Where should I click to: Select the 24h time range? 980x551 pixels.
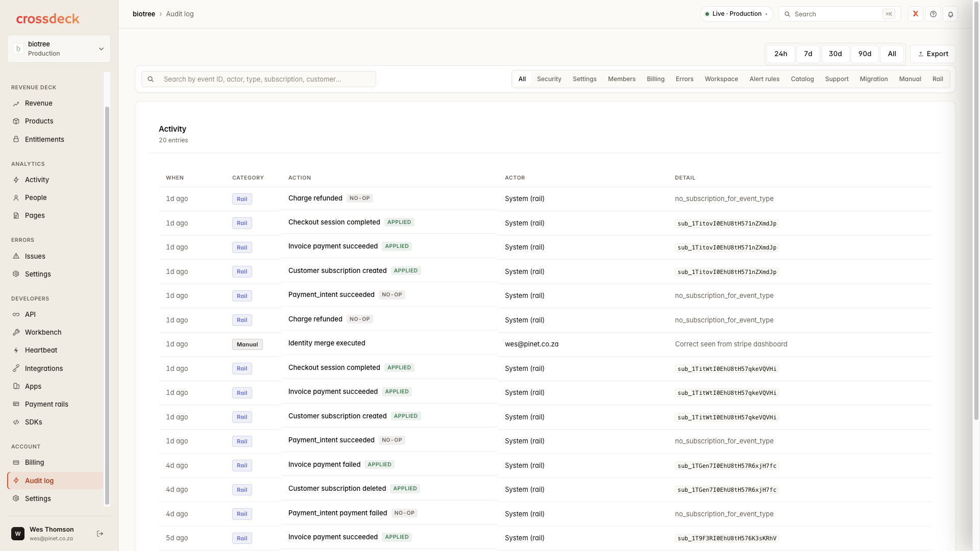(780, 54)
